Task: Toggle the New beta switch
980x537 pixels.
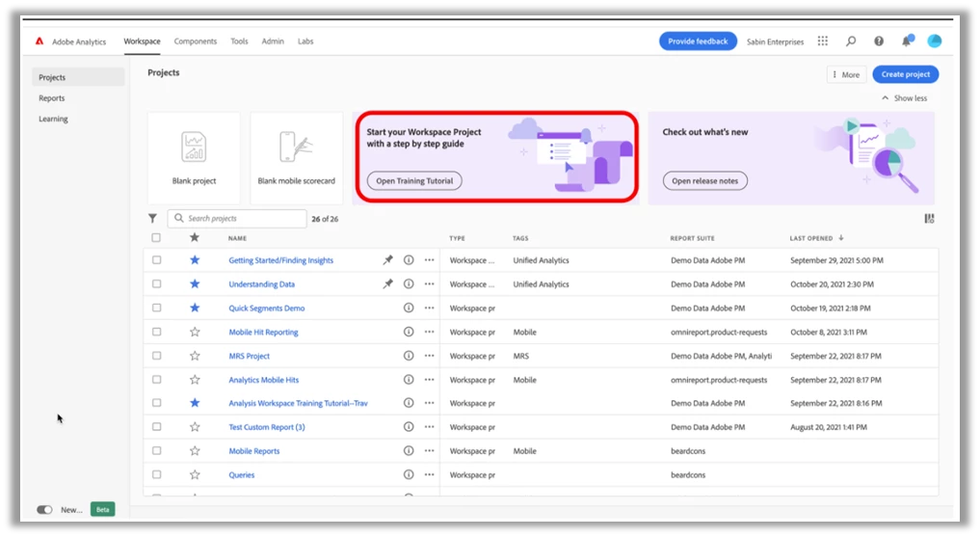Action: 44,509
